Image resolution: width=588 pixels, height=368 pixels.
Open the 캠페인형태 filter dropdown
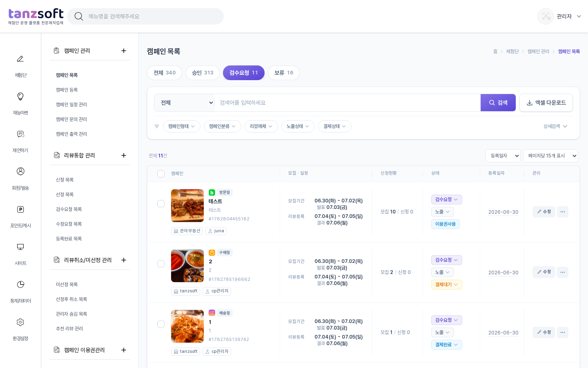(x=182, y=126)
